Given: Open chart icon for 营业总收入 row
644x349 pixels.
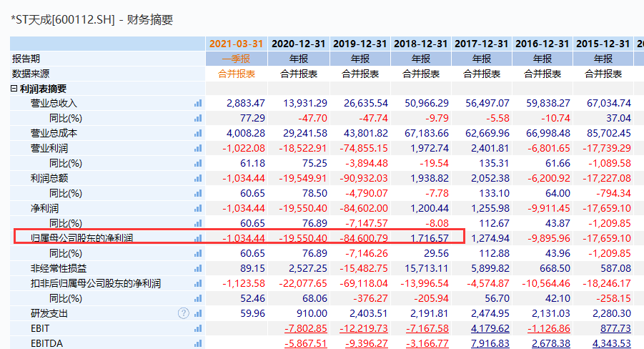Looking at the screenshot, I should tap(198, 103).
